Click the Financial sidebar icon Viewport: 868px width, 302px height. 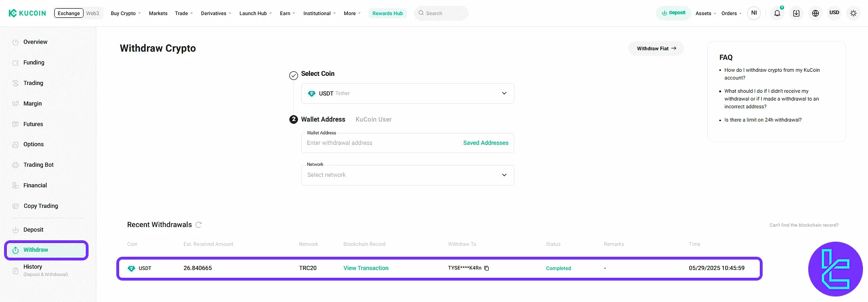click(x=16, y=185)
